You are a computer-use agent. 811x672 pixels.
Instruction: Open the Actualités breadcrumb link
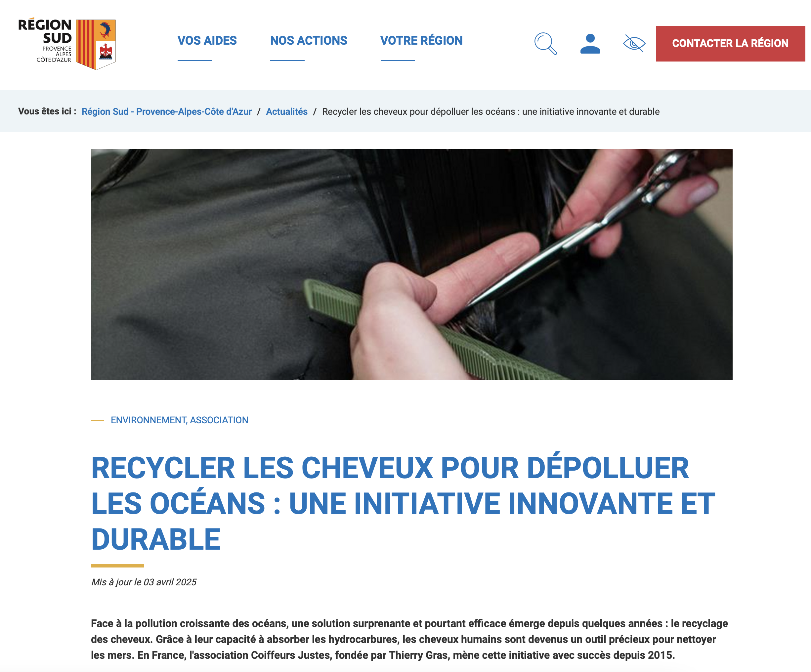pyautogui.click(x=286, y=111)
